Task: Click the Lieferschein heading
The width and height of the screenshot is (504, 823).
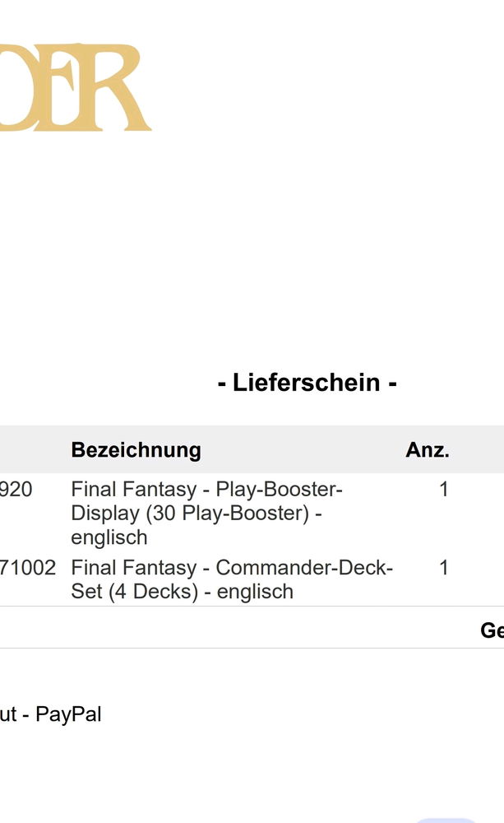Action: coord(307,382)
